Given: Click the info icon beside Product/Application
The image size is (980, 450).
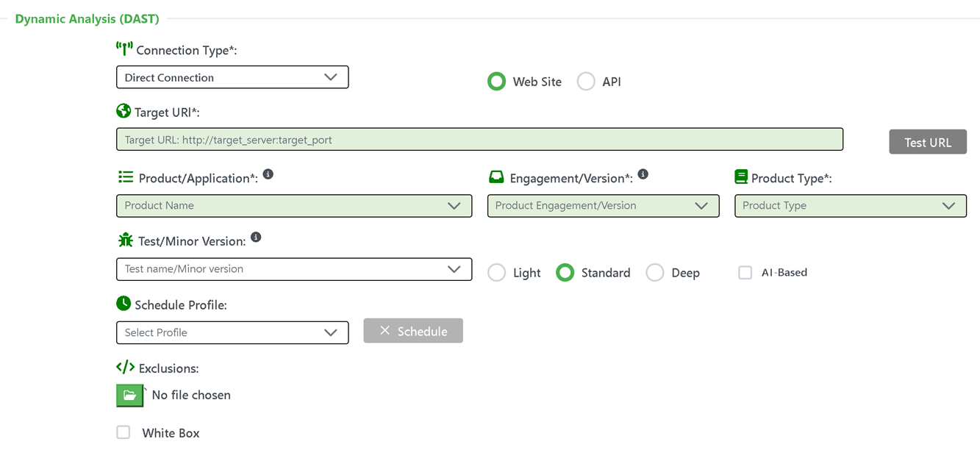Looking at the screenshot, I should (x=268, y=174).
